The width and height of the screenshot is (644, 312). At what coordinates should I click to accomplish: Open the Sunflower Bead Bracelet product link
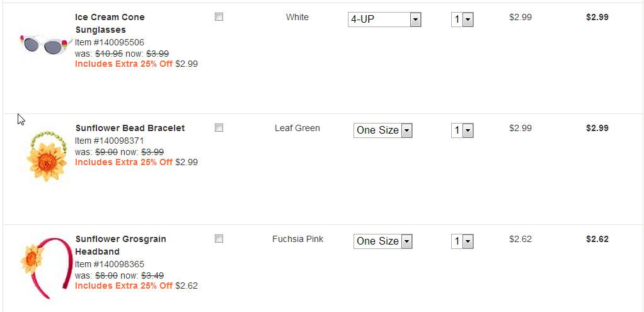(x=130, y=128)
